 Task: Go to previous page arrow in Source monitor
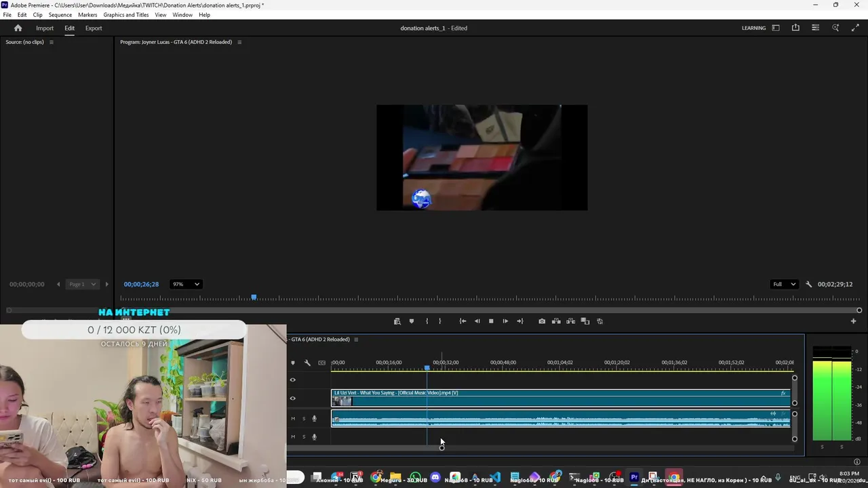[x=58, y=284]
